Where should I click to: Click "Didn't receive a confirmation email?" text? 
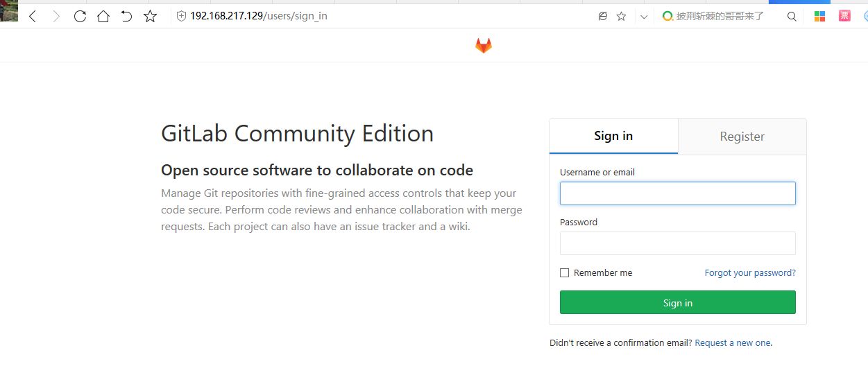coord(620,343)
